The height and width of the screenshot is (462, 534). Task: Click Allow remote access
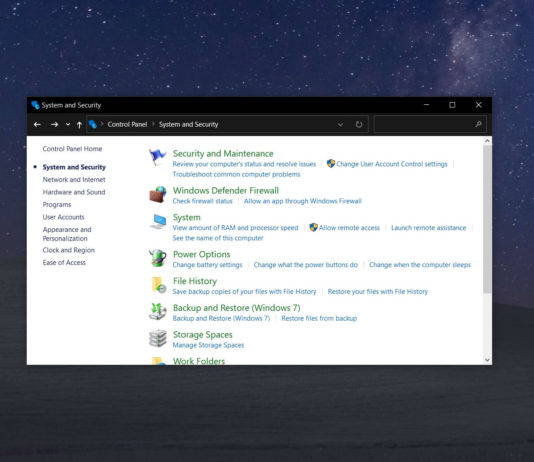[349, 228]
